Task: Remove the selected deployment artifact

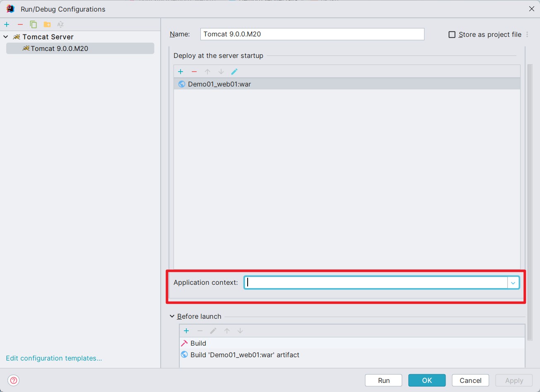Action: (194, 72)
